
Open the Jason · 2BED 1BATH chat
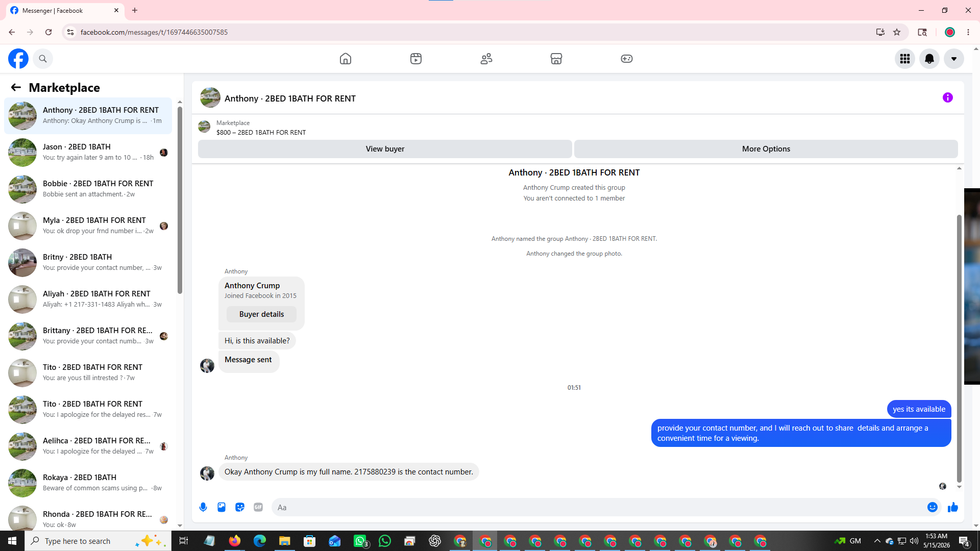(x=88, y=153)
